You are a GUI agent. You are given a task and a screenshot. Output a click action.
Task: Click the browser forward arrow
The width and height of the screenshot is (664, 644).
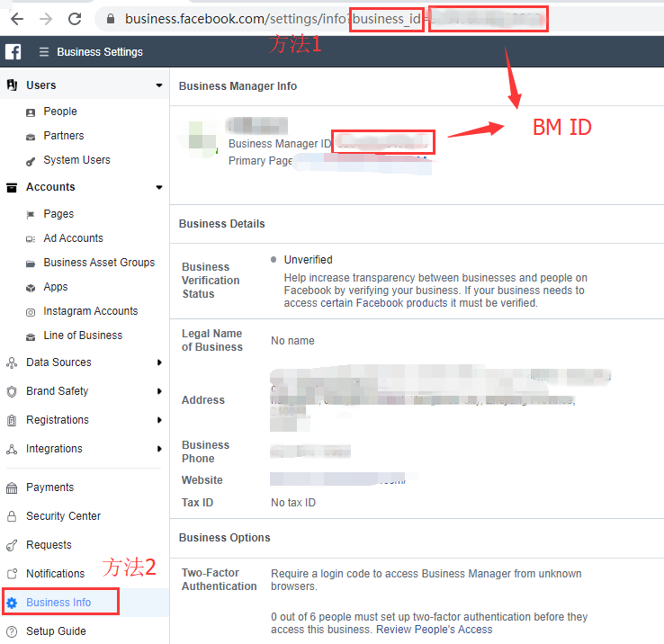pos(45,19)
